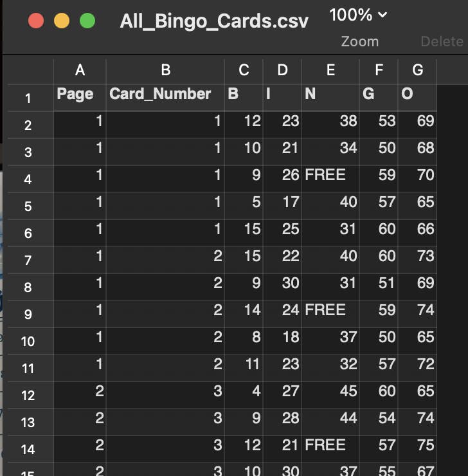
Task: Select the row 13 header
Action: click(x=28, y=422)
